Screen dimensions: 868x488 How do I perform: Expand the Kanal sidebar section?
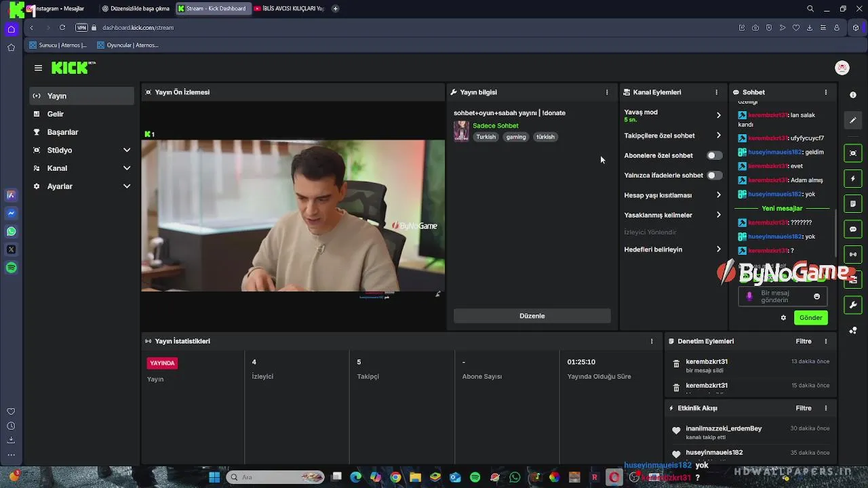tap(127, 168)
